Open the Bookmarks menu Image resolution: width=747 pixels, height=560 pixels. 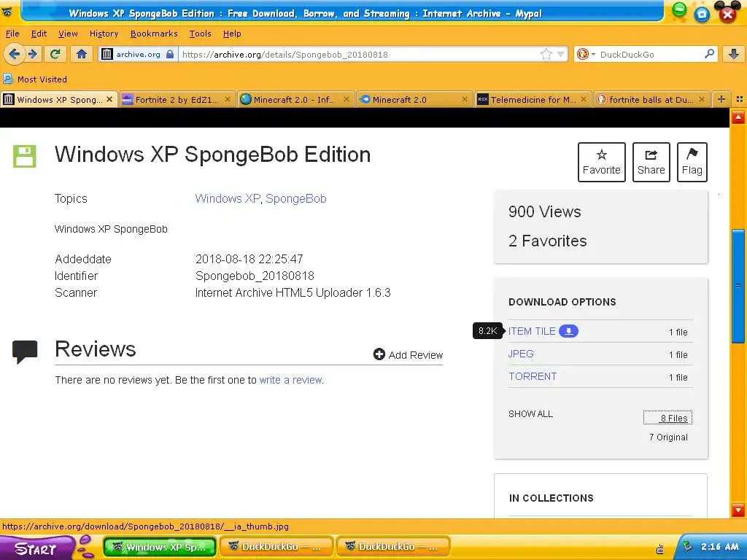tap(154, 34)
